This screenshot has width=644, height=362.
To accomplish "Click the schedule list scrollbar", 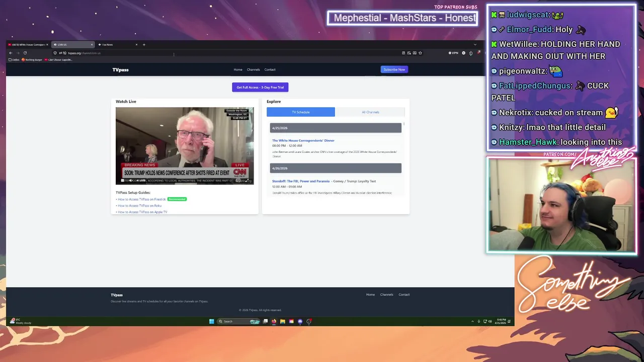I will click(x=404, y=124).
